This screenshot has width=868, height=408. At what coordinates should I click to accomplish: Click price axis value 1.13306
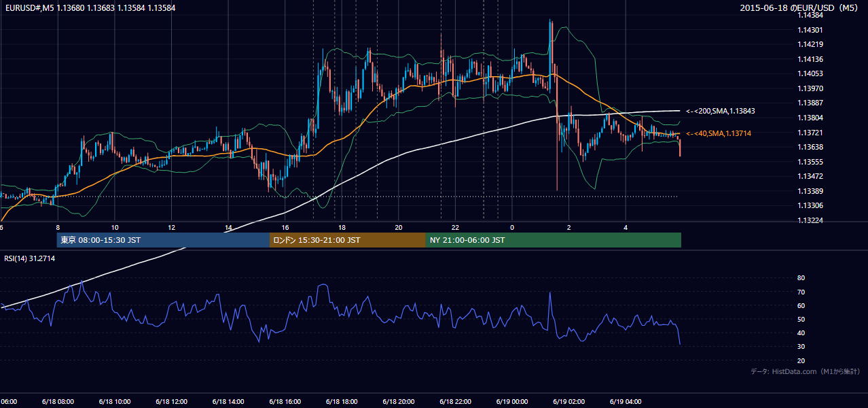pyautogui.click(x=810, y=205)
